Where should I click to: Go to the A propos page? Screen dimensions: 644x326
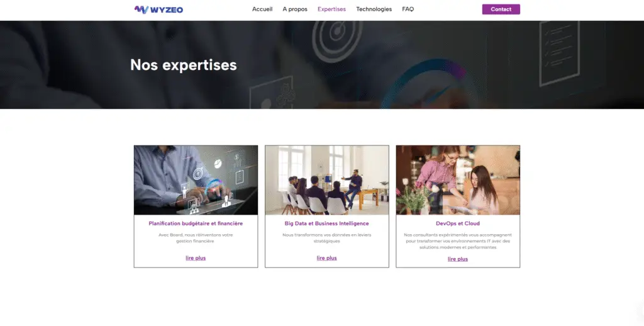tap(295, 9)
